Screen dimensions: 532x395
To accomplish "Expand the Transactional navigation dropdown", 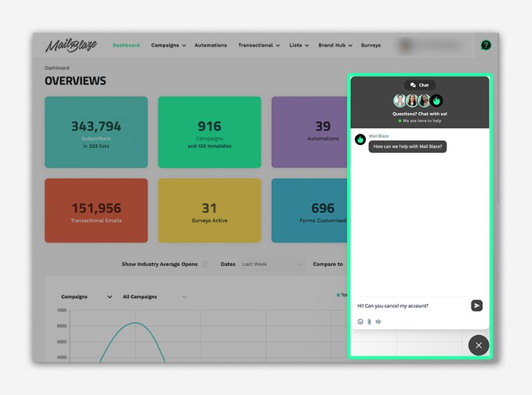I will pos(259,45).
